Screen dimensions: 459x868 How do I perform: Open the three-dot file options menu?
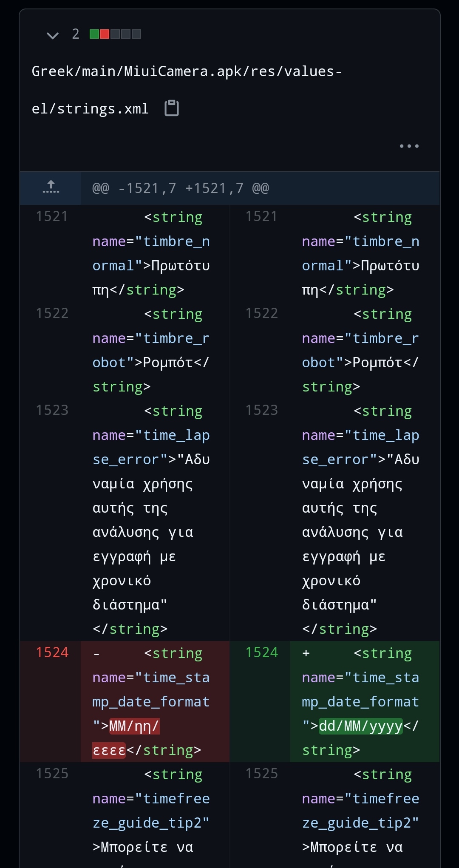[409, 146]
